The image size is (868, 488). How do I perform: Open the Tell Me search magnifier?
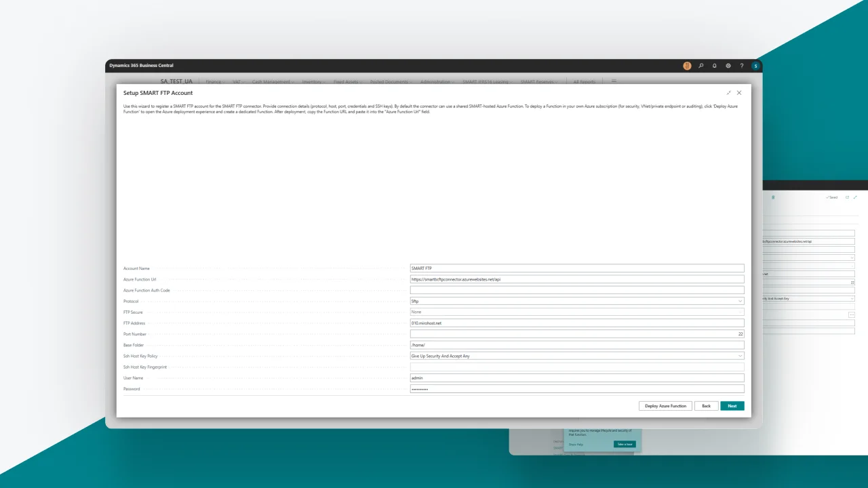click(x=701, y=66)
